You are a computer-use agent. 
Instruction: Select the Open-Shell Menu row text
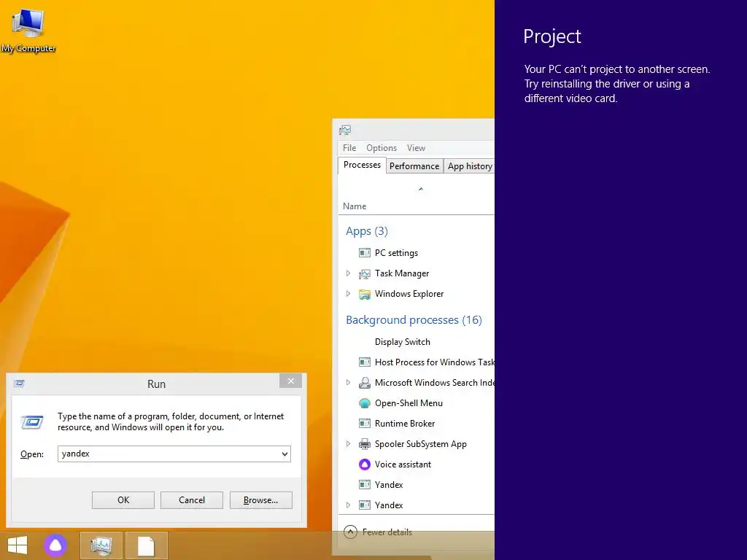pyautogui.click(x=409, y=403)
